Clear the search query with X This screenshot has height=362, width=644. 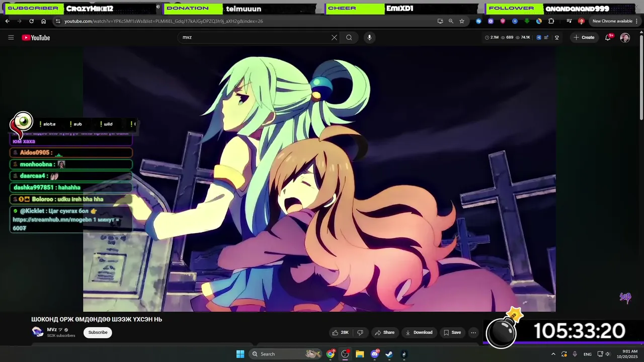(334, 37)
